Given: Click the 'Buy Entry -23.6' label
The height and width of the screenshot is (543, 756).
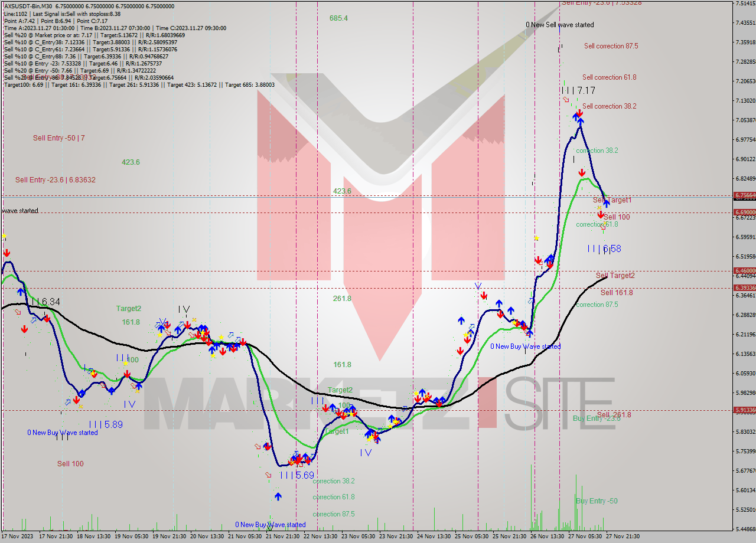Looking at the screenshot, I should [x=597, y=418].
